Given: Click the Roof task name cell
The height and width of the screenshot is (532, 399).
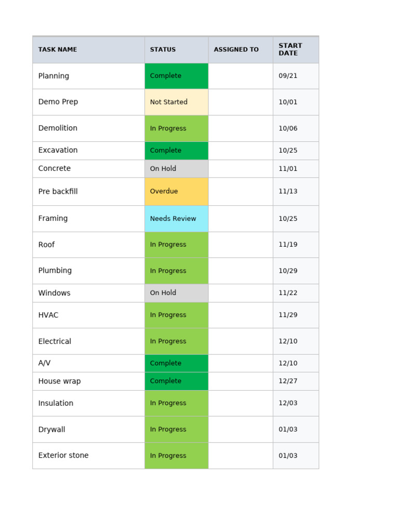Looking at the screenshot, I should [x=88, y=245].
